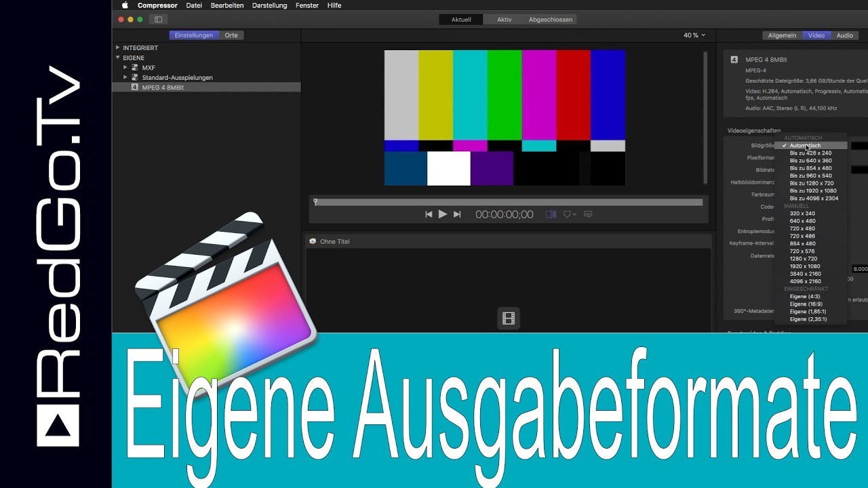Click the batch icon next to Ohne Titel
Image resolution: width=868 pixels, height=488 pixels.
[x=312, y=241]
